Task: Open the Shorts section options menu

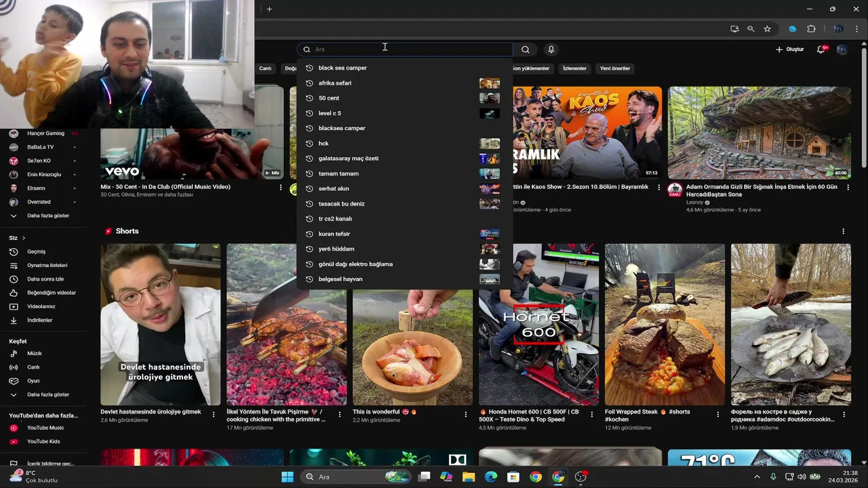Action: click(x=844, y=231)
